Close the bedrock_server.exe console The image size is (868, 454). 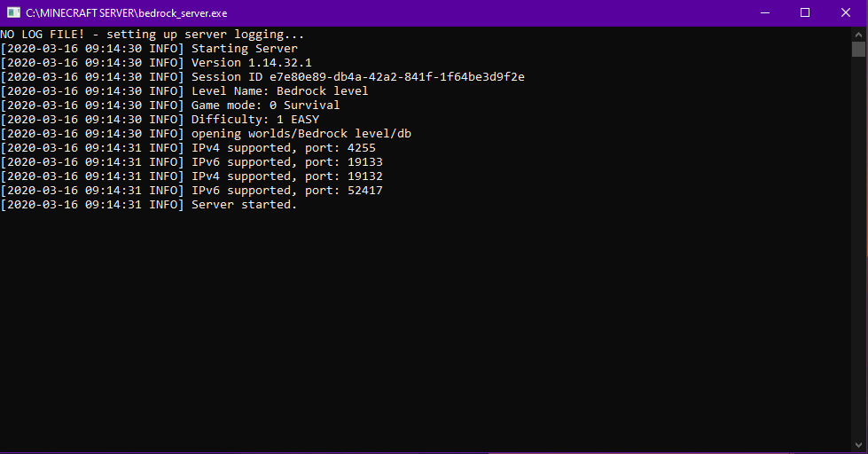(846, 12)
